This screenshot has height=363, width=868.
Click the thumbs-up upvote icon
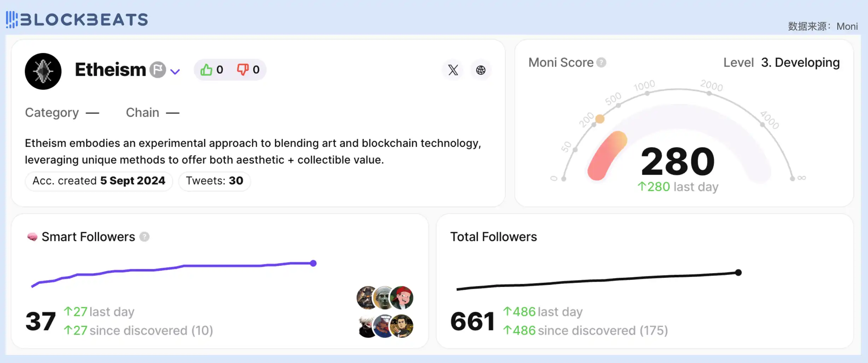point(206,70)
